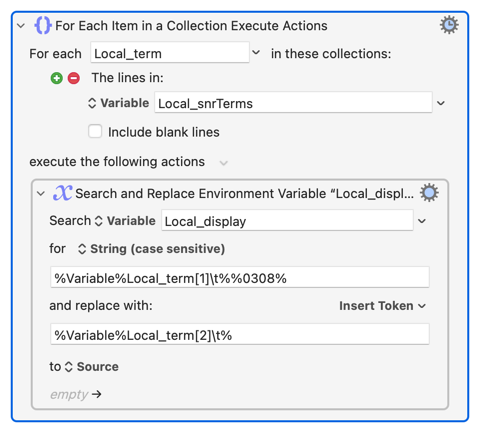Click the curly braces For Each icon
The height and width of the screenshot is (436, 480).
click(43, 25)
